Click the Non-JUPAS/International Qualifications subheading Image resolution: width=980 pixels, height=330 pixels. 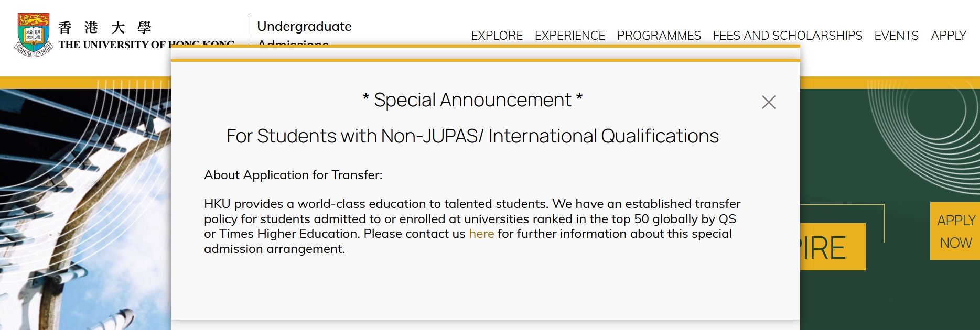click(x=472, y=136)
